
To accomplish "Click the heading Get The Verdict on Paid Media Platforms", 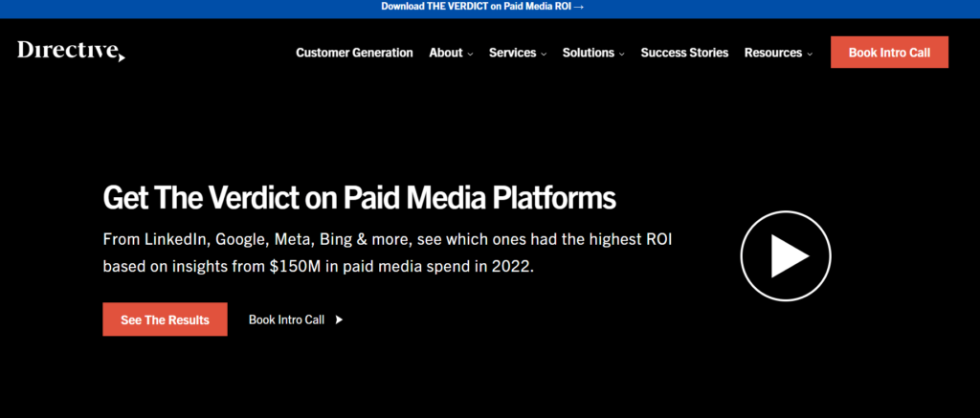I will (360, 197).
